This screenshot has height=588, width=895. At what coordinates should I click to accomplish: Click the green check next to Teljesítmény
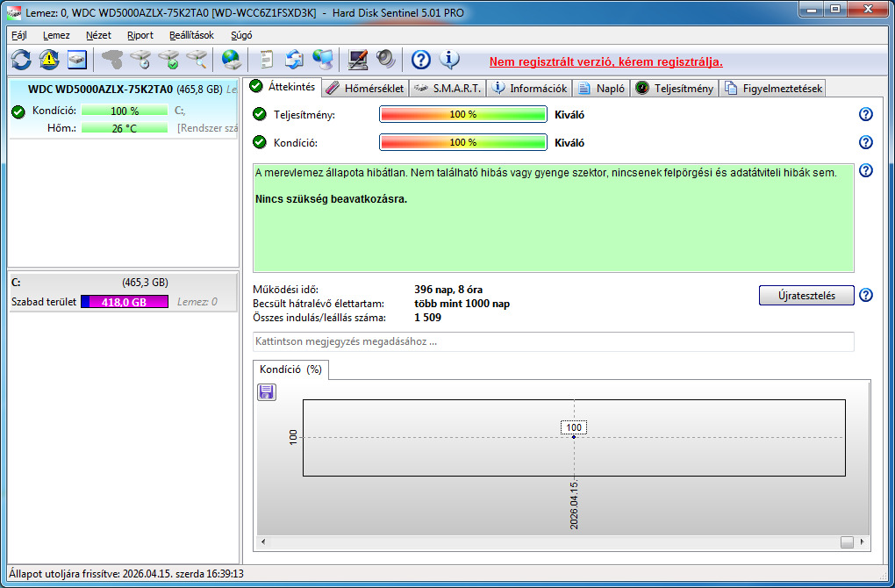[260, 114]
